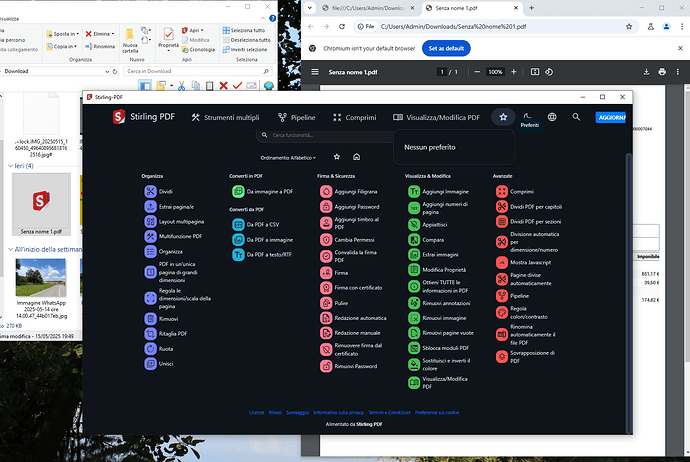
Task: Open Visualizza/Modifica PDF navbar item
Action: tap(437, 117)
